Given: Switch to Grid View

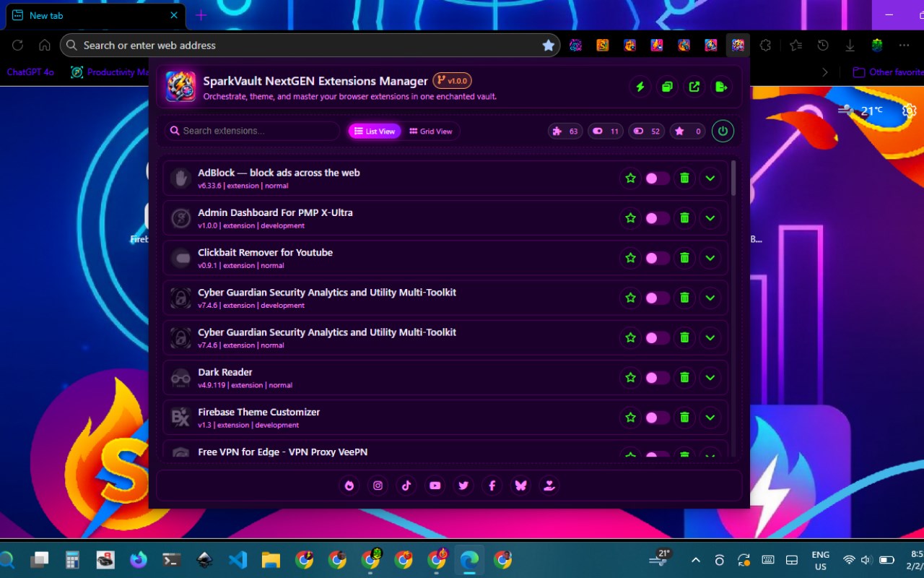Looking at the screenshot, I should (x=431, y=131).
